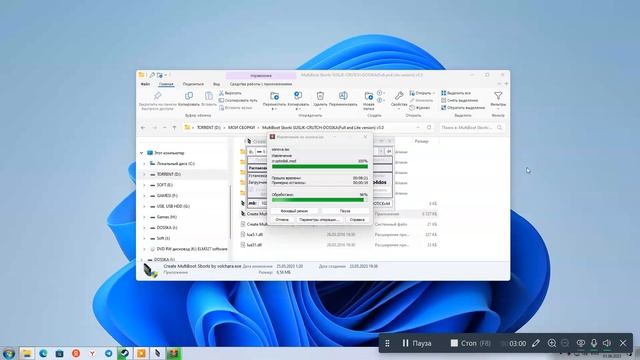Switch to the Главная ribbon tab
This screenshot has width=640, height=360.
coord(166,84)
